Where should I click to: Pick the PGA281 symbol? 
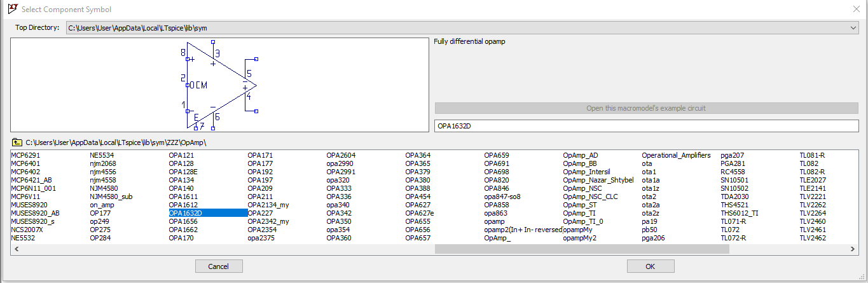pyautogui.click(x=733, y=163)
